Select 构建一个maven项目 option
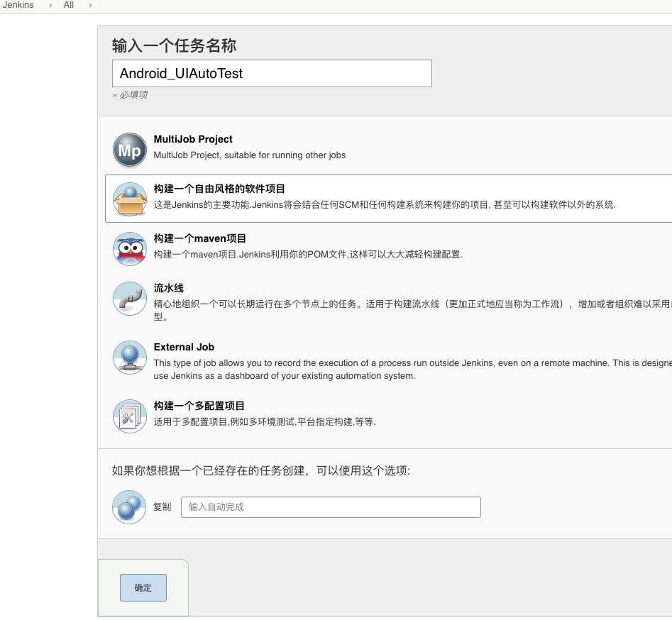The width and height of the screenshot is (672, 620). coord(199,238)
